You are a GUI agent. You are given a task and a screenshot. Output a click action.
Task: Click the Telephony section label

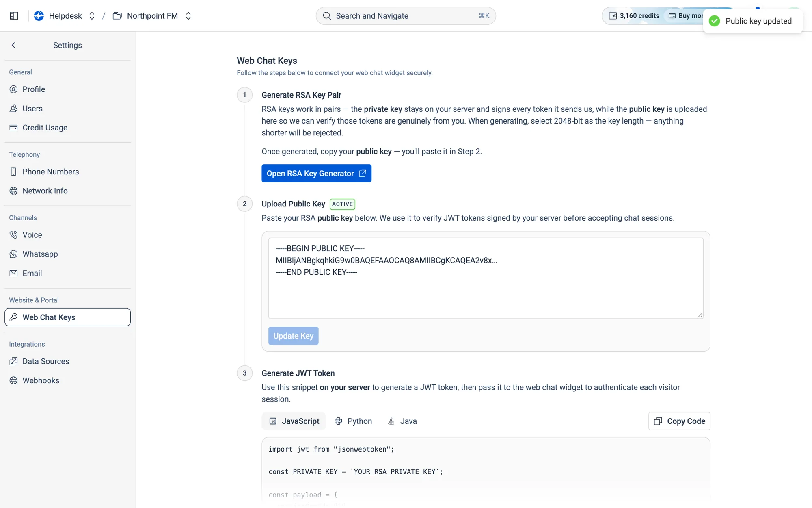[24, 154]
